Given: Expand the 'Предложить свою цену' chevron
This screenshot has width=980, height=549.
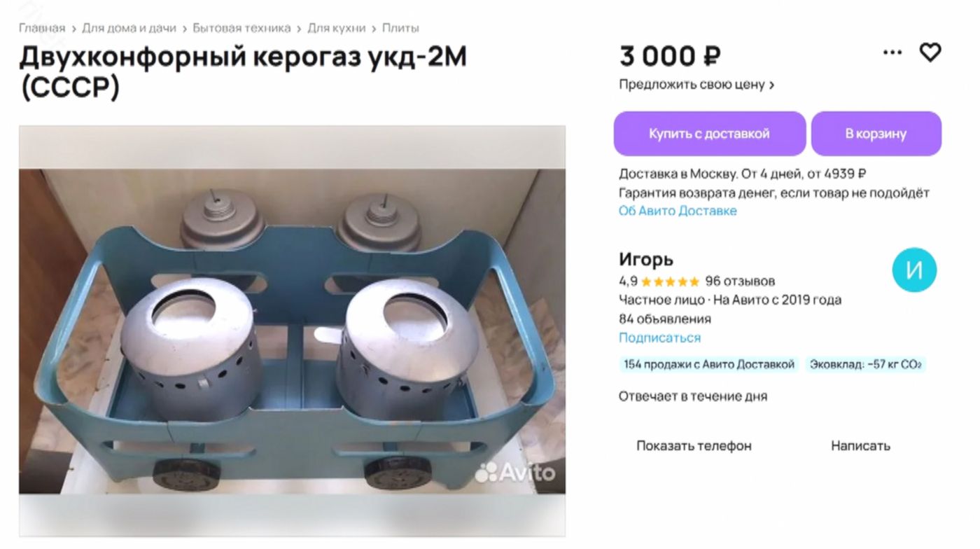Looking at the screenshot, I should point(772,85).
